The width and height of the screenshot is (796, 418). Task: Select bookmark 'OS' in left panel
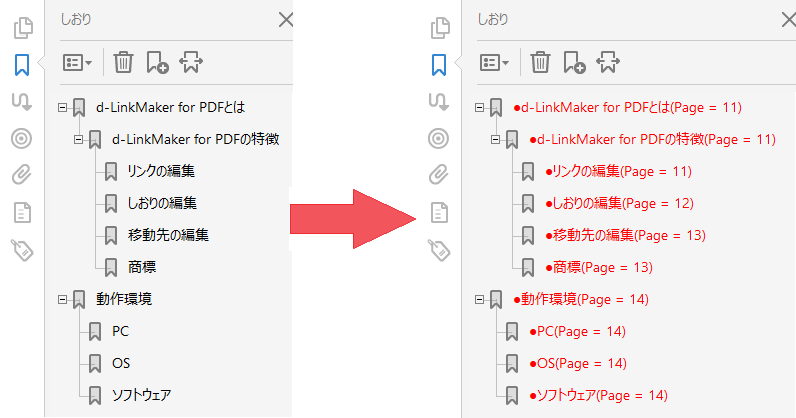pos(121,363)
